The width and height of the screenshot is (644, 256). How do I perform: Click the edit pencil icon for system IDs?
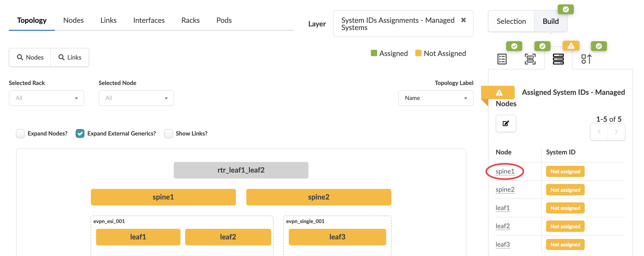coord(506,123)
